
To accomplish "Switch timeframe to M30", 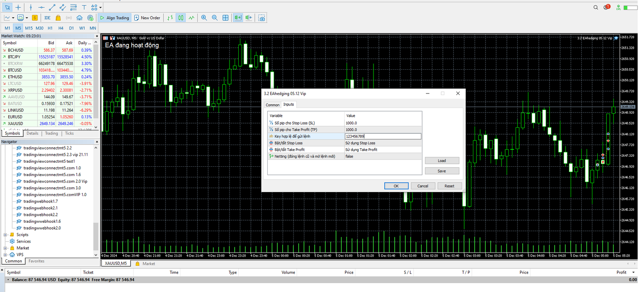I will tap(39, 28).
